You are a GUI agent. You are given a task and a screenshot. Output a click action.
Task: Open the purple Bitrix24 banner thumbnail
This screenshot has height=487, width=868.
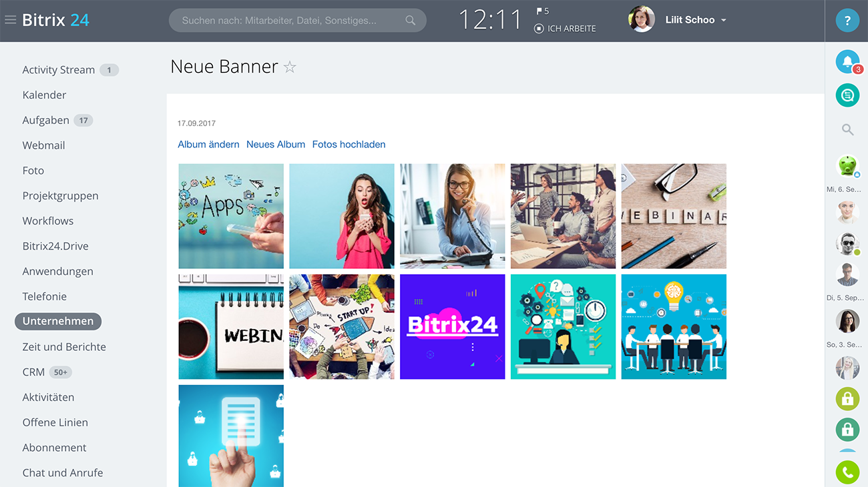tap(453, 327)
